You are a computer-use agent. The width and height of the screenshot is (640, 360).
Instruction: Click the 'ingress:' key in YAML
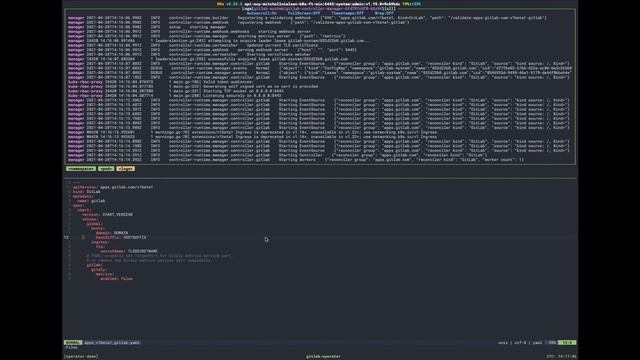tap(100, 242)
